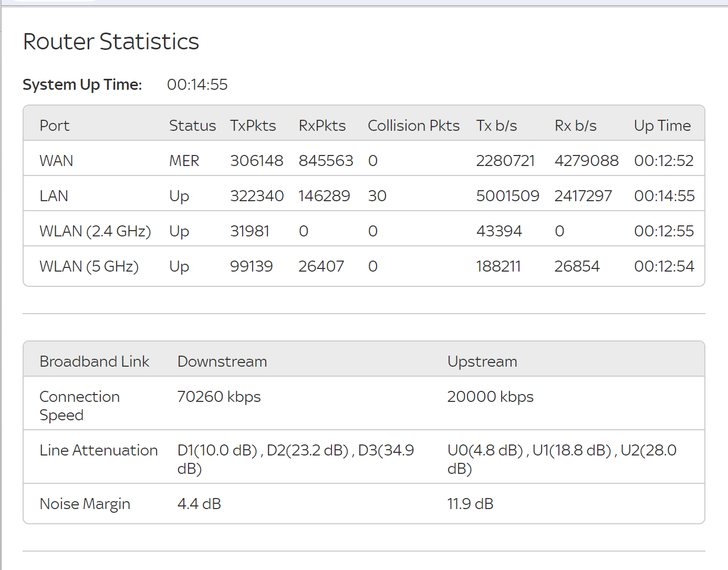The width and height of the screenshot is (728, 570).
Task: Click the Up Time column header
Action: coord(662,125)
